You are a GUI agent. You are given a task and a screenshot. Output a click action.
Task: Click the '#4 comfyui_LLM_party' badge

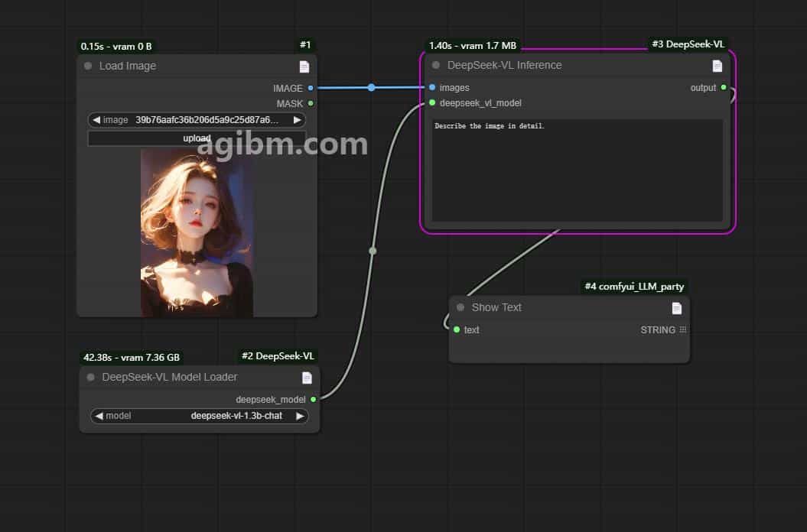point(634,287)
